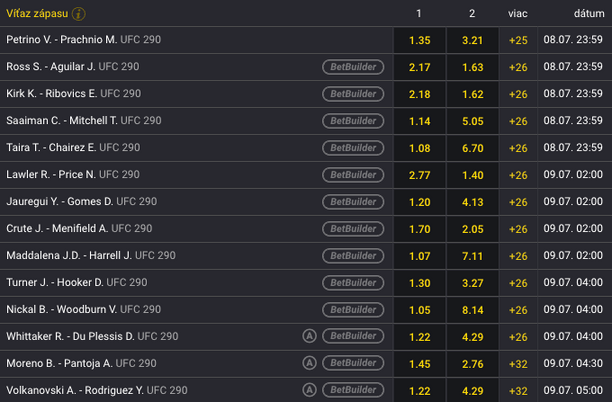Show +26 more markets for Crute - Menifield
This screenshot has height=402, width=612.
pos(518,229)
